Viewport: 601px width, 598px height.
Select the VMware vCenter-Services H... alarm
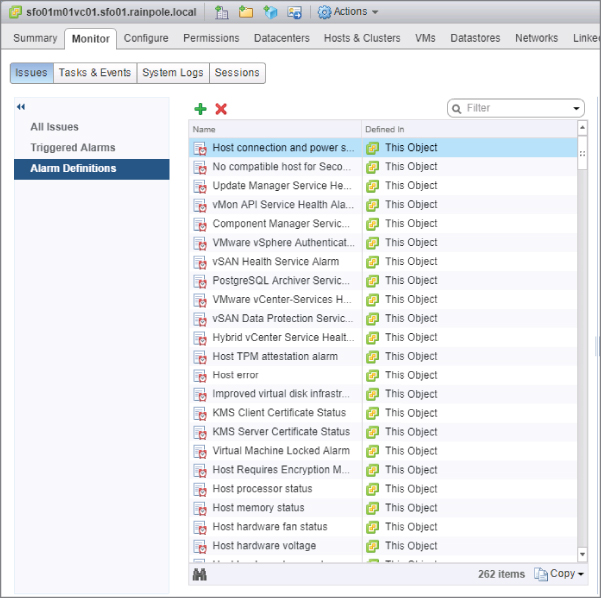click(383, 300)
